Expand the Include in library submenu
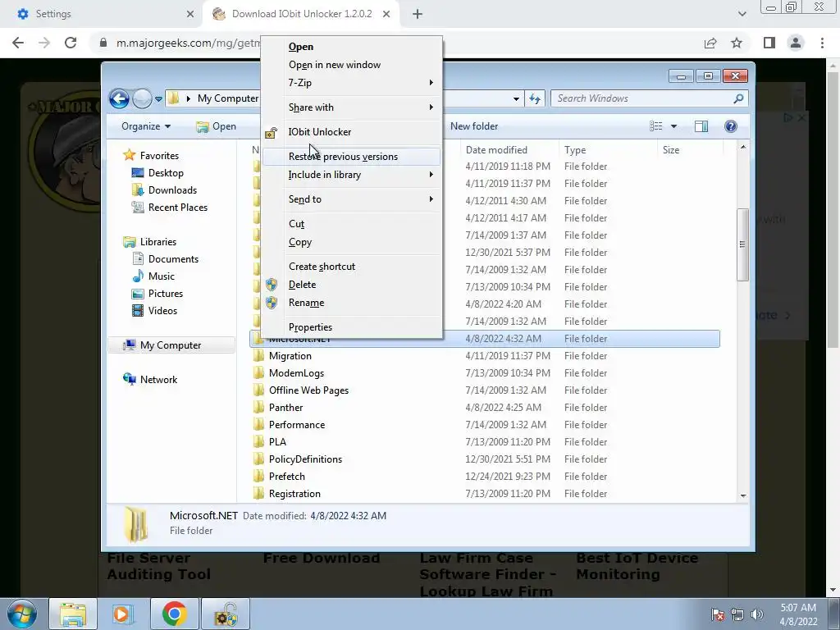 351,175
